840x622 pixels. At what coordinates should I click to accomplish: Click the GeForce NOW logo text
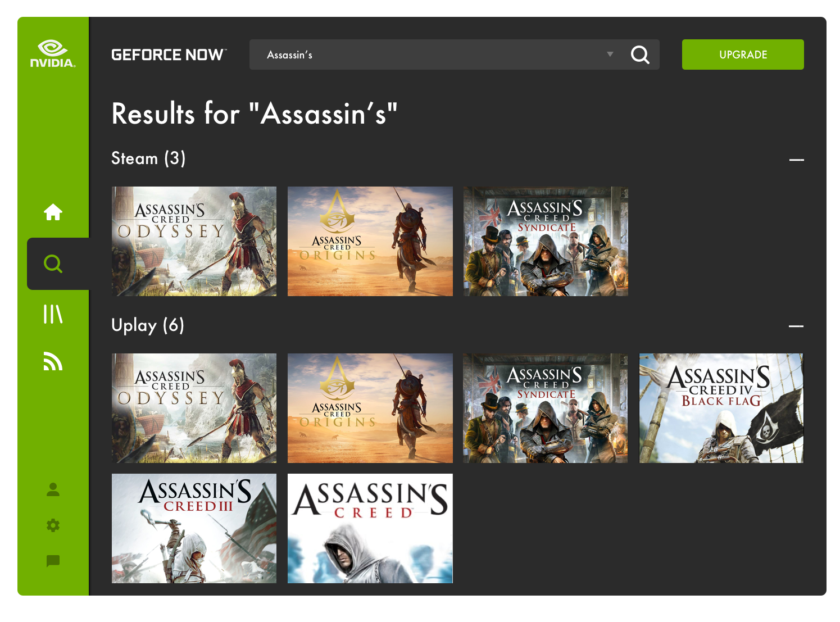pyautogui.click(x=169, y=55)
